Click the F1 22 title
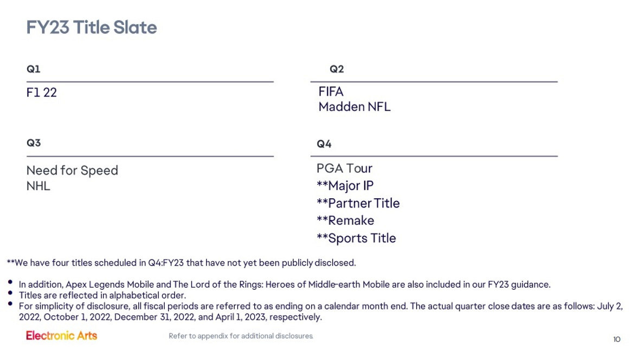644x357 pixels. point(42,93)
